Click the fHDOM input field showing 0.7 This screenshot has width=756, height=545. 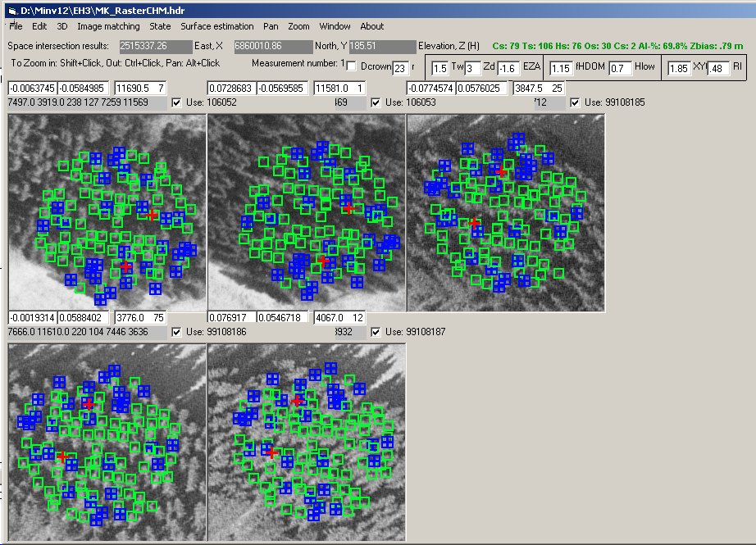click(x=621, y=68)
